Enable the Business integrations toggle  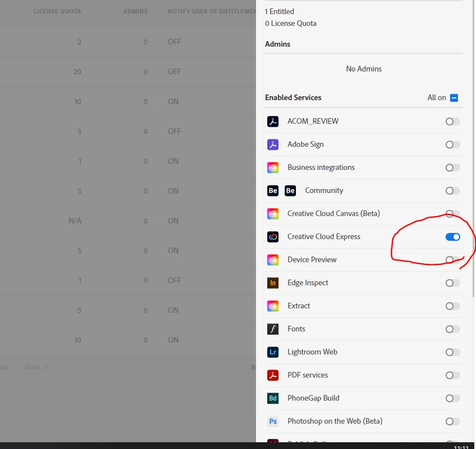452,168
